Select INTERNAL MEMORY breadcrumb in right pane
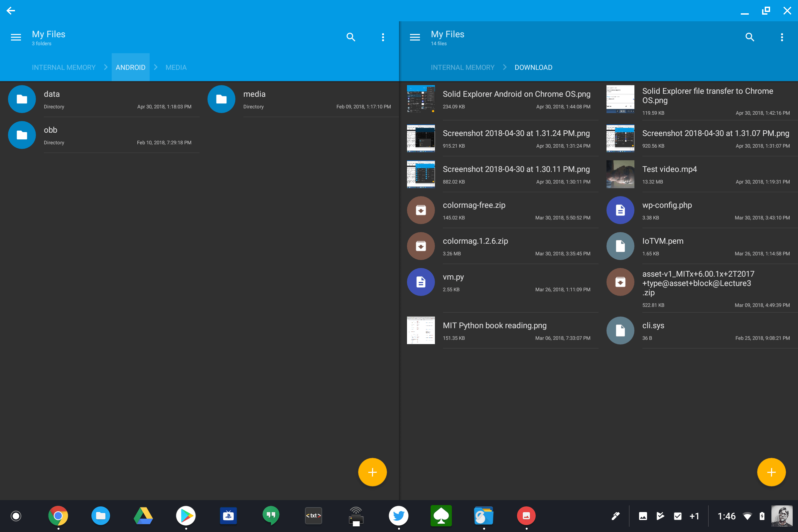The image size is (798, 532). coord(463,67)
